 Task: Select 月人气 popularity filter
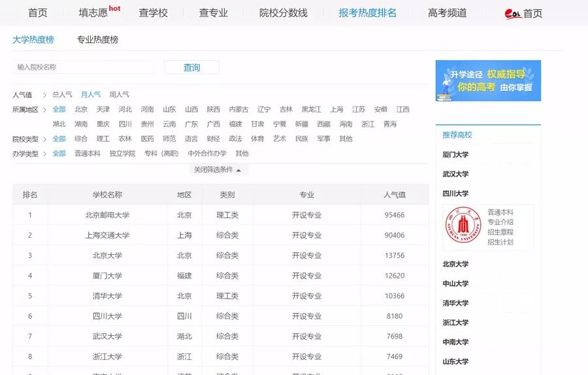tap(91, 95)
